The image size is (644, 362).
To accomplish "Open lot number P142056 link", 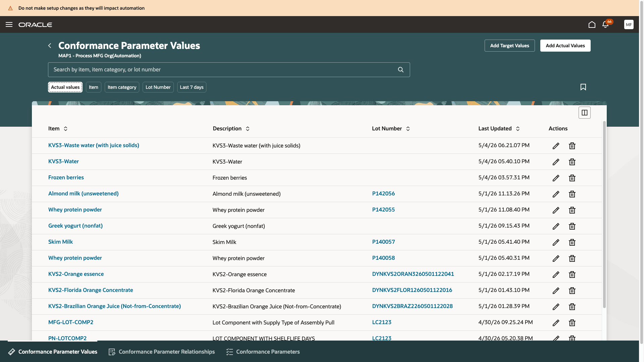I will click(x=383, y=193).
